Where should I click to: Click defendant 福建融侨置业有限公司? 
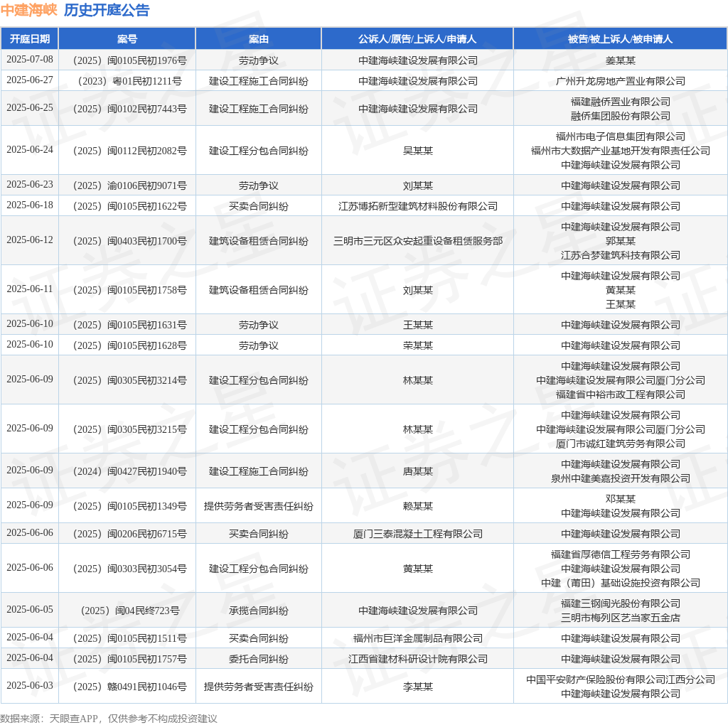620,102
